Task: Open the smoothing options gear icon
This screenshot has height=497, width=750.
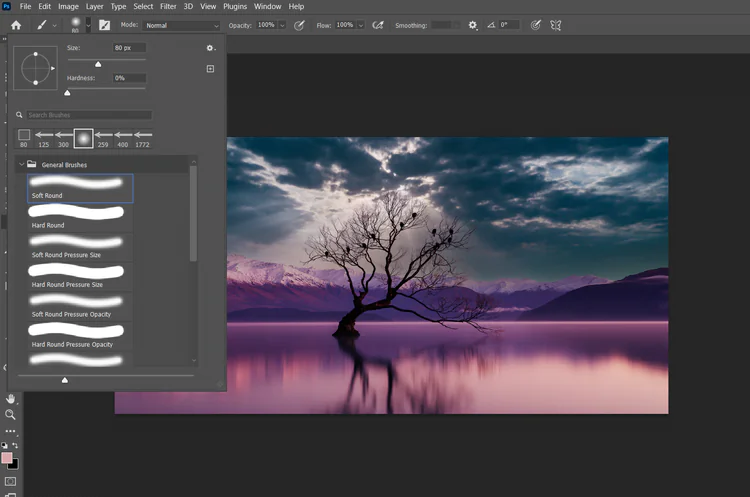Action: click(473, 24)
